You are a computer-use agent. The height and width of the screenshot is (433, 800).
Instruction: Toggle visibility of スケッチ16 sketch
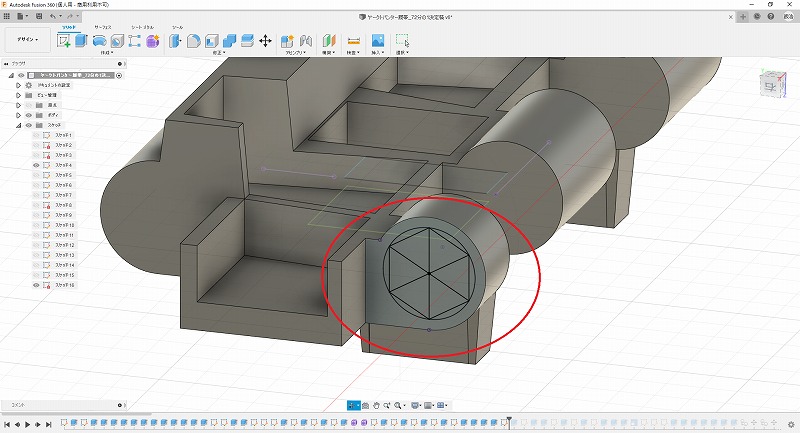pyautogui.click(x=37, y=285)
